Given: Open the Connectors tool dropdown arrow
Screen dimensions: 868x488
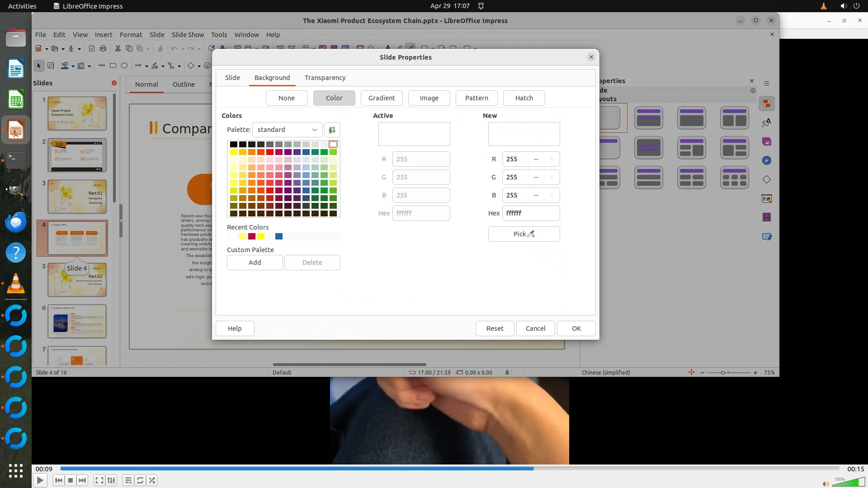Looking at the screenshot, I should pyautogui.click(x=179, y=66).
